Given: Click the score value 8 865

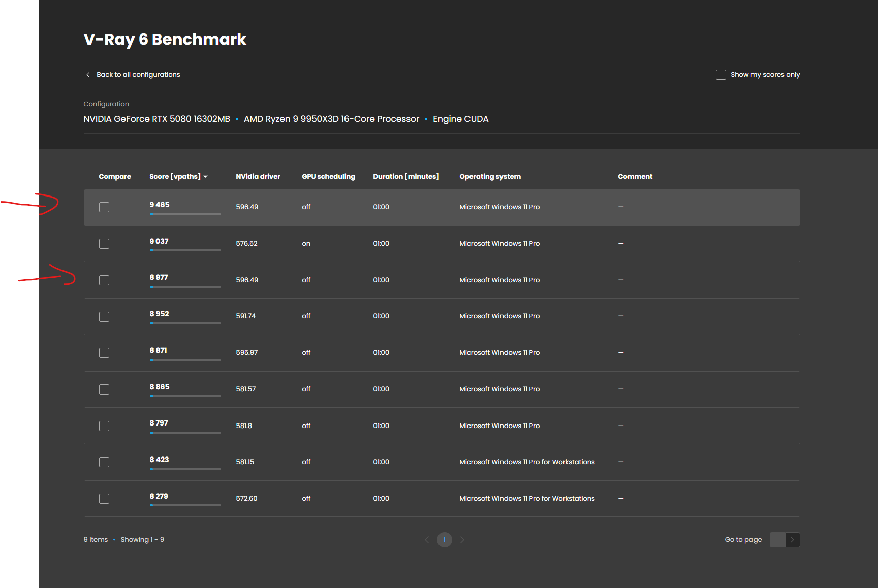Looking at the screenshot, I should click(x=160, y=387).
